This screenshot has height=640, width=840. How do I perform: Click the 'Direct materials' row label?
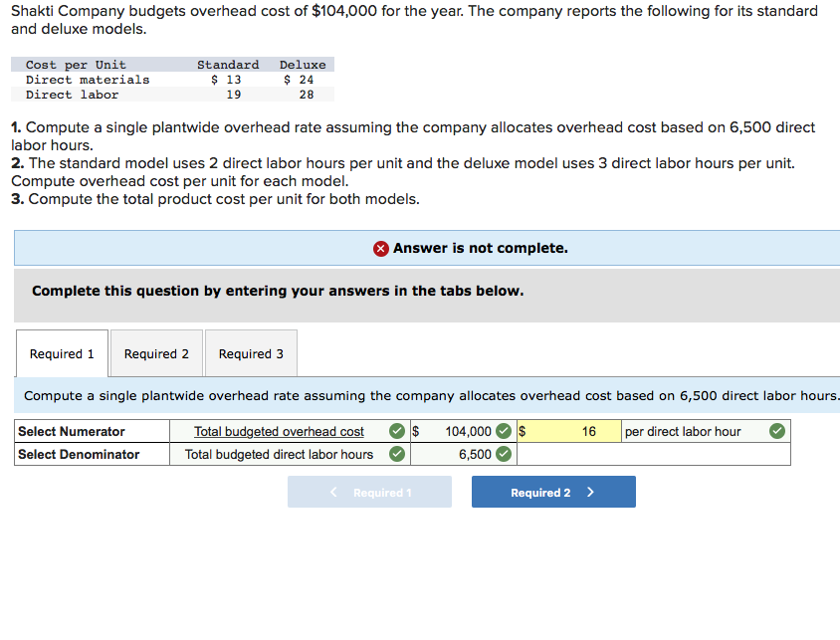click(88, 80)
